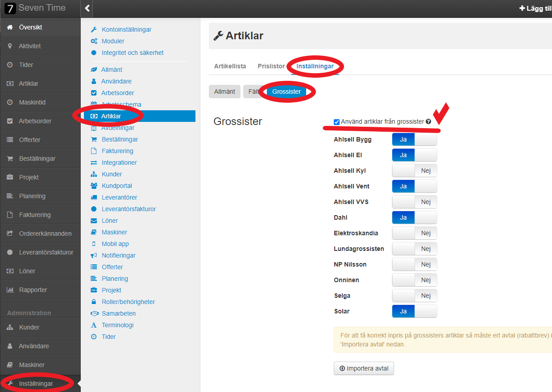This screenshot has height=392, width=552.
Task: Click the Rapporter bar chart icon
Action: click(10, 290)
